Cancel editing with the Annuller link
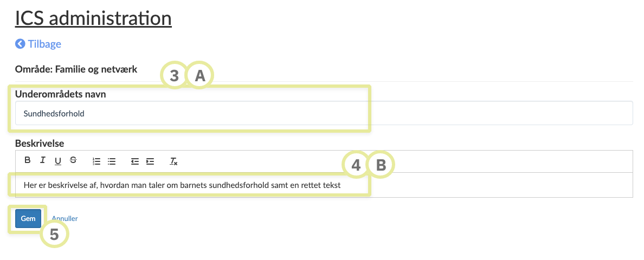 pos(65,219)
